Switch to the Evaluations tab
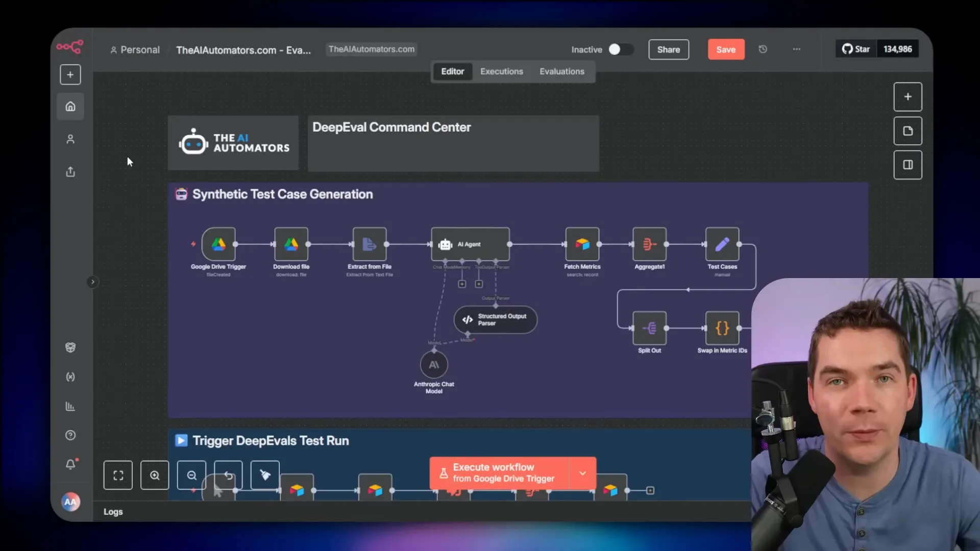 click(x=562, y=71)
